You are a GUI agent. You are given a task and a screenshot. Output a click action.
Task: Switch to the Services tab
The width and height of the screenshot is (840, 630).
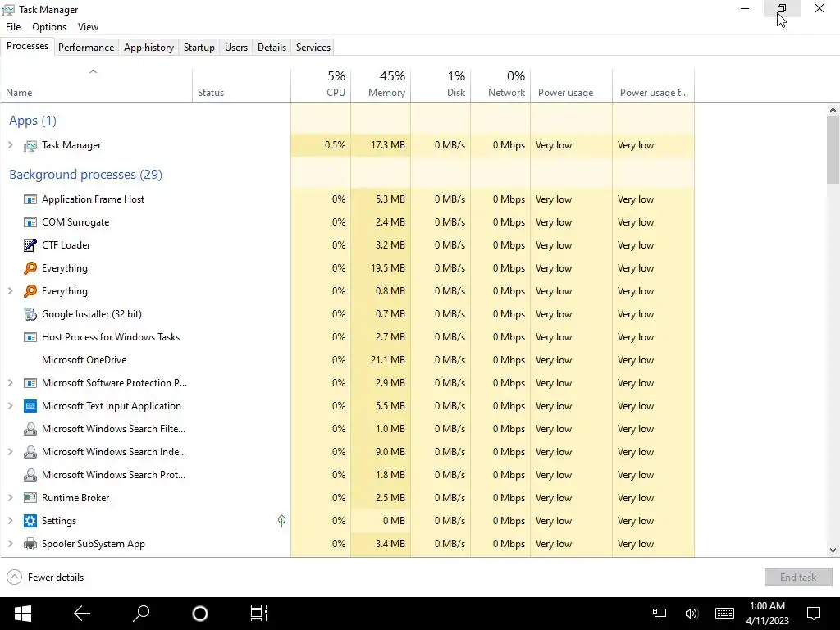[313, 47]
